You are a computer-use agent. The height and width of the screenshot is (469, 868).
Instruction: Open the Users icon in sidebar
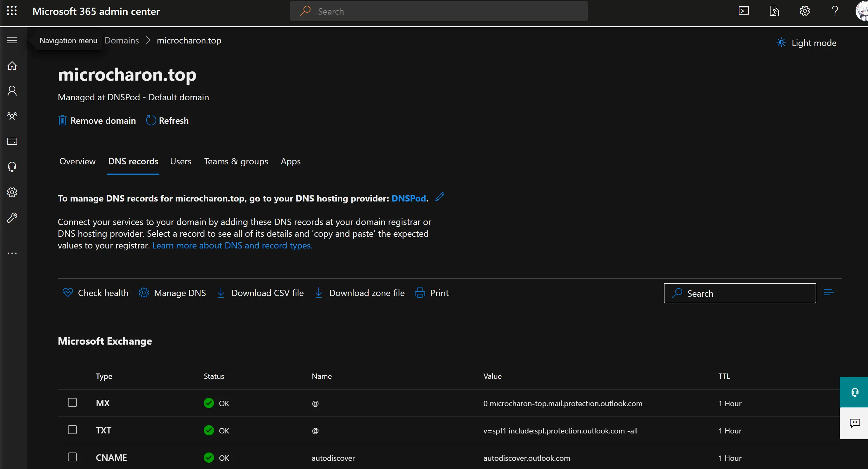12,90
